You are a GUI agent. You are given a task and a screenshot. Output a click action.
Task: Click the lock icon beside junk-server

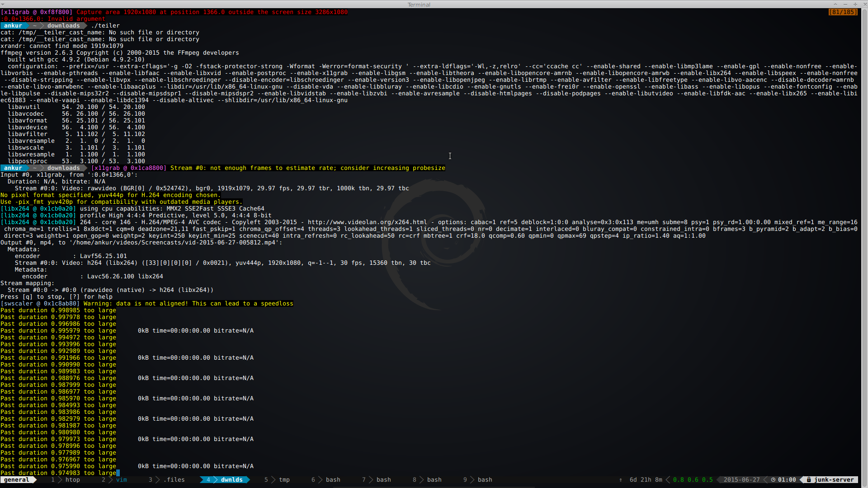tap(809, 480)
